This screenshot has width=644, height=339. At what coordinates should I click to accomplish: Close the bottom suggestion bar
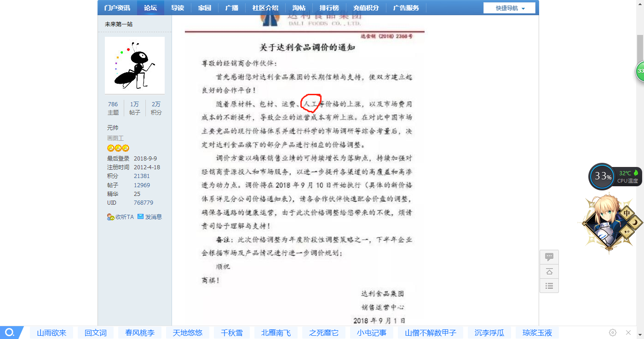[x=628, y=333]
